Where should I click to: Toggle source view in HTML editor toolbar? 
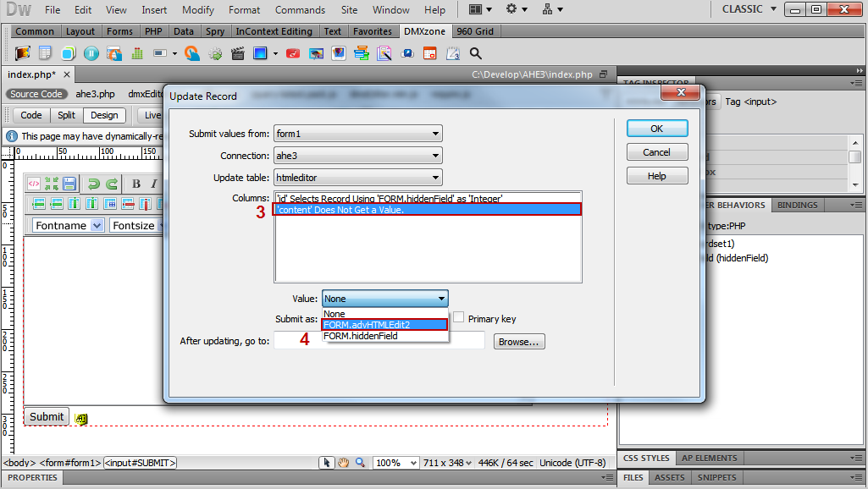[34, 184]
